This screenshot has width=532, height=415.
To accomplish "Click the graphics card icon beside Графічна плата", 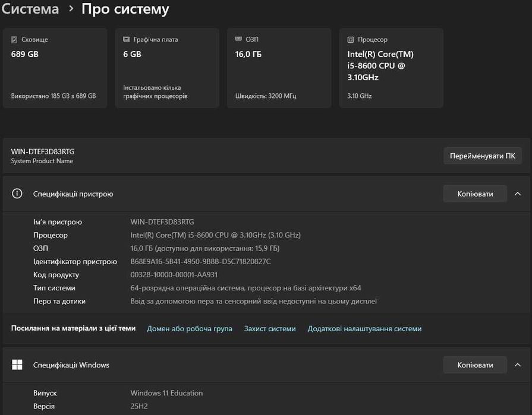I will pos(127,39).
